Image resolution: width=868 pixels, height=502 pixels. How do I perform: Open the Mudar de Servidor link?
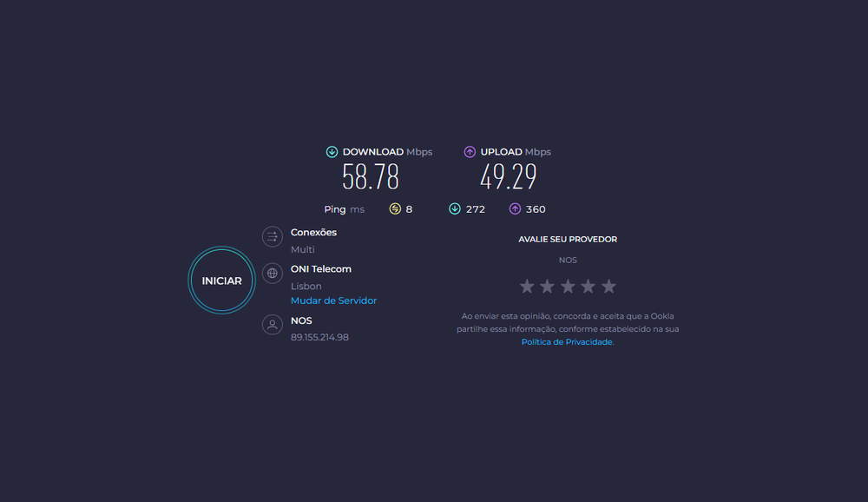[333, 301]
